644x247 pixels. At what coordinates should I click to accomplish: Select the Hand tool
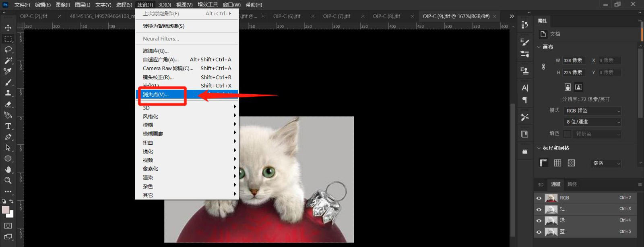pyautogui.click(x=8, y=170)
